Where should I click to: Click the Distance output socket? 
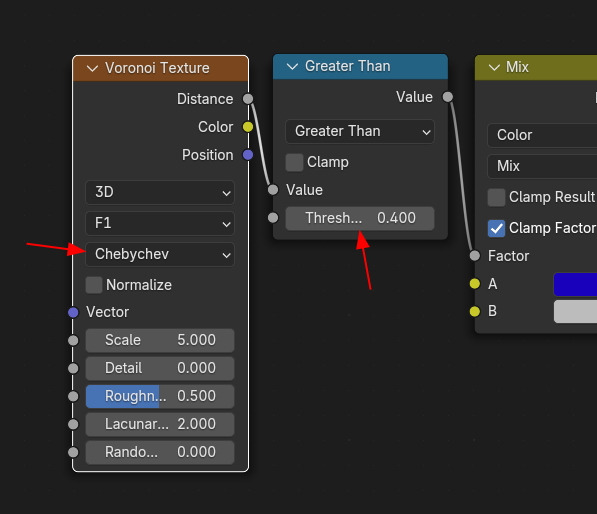click(248, 99)
